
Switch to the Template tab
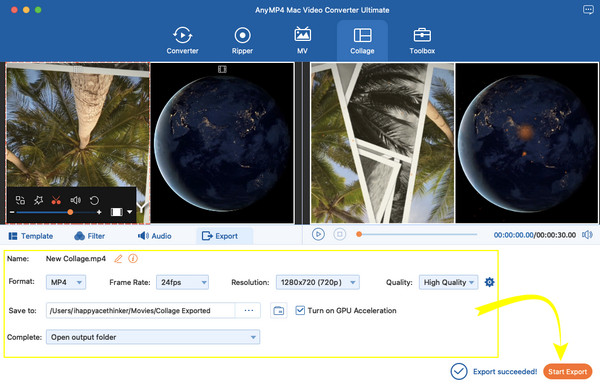click(x=31, y=236)
